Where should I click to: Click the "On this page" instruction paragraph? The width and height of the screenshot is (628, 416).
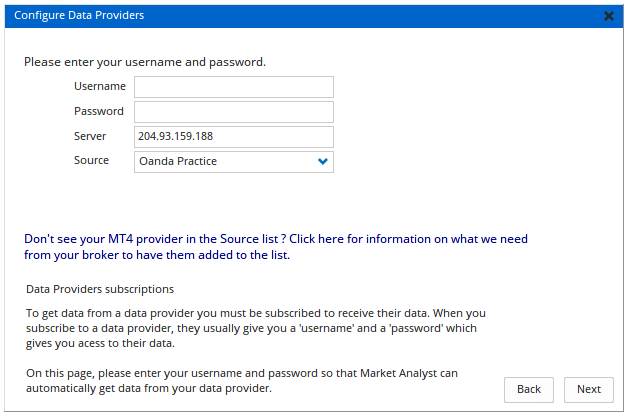pyautogui.click(x=240, y=381)
